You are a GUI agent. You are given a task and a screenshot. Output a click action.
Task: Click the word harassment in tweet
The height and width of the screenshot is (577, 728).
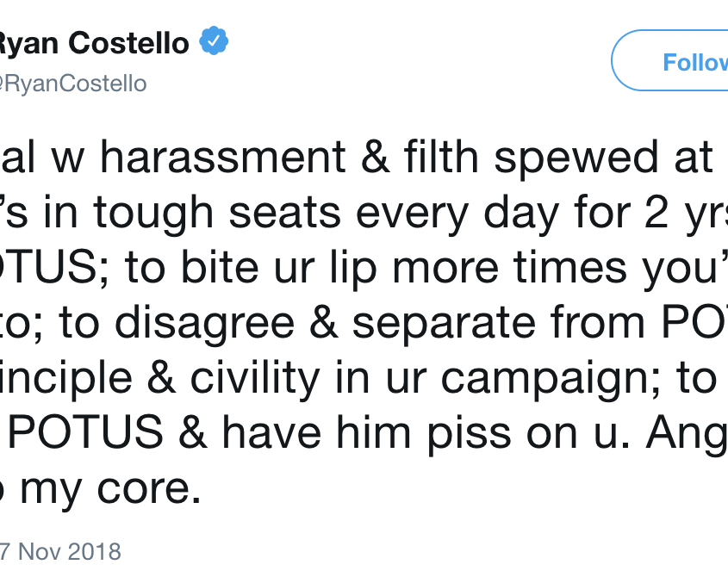[x=223, y=158]
